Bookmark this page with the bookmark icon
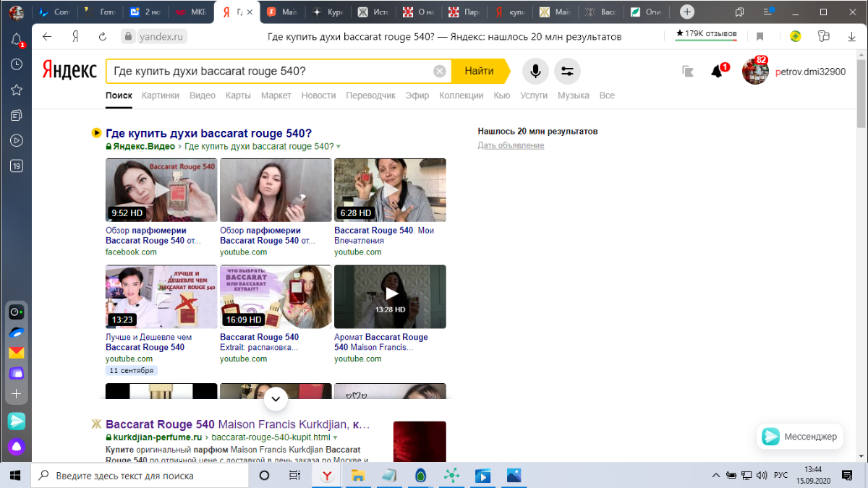This screenshot has height=488, width=868. click(760, 36)
